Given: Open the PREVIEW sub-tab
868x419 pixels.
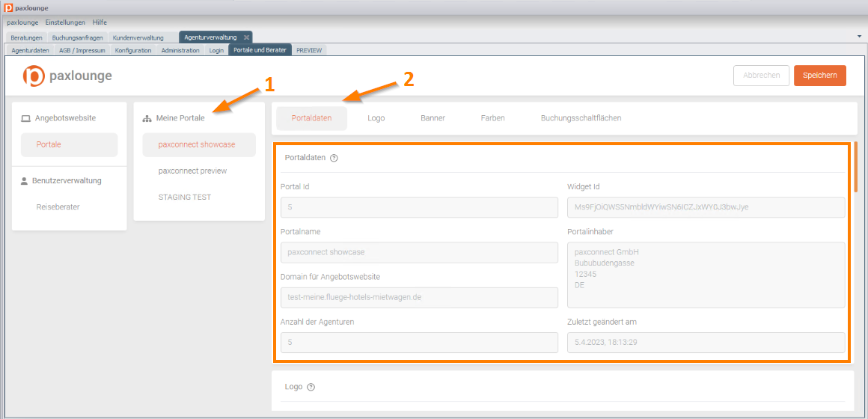Looking at the screenshot, I should tap(310, 50).
